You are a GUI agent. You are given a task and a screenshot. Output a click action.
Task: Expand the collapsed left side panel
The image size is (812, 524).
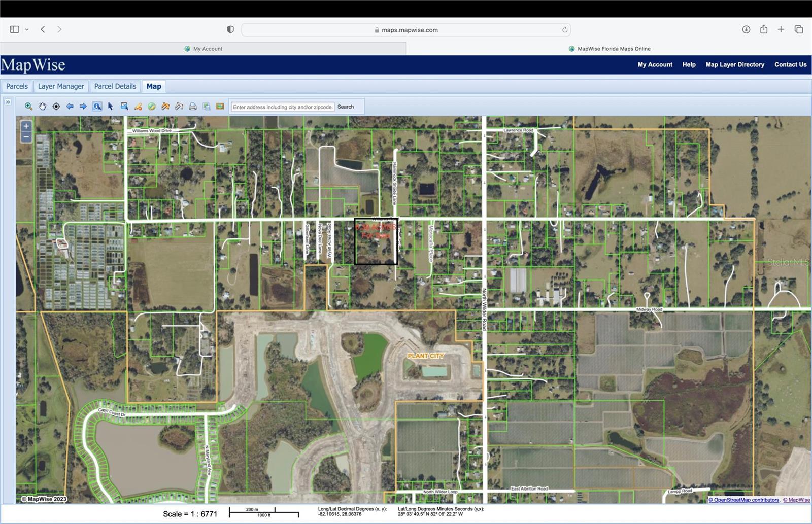(8, 102)
